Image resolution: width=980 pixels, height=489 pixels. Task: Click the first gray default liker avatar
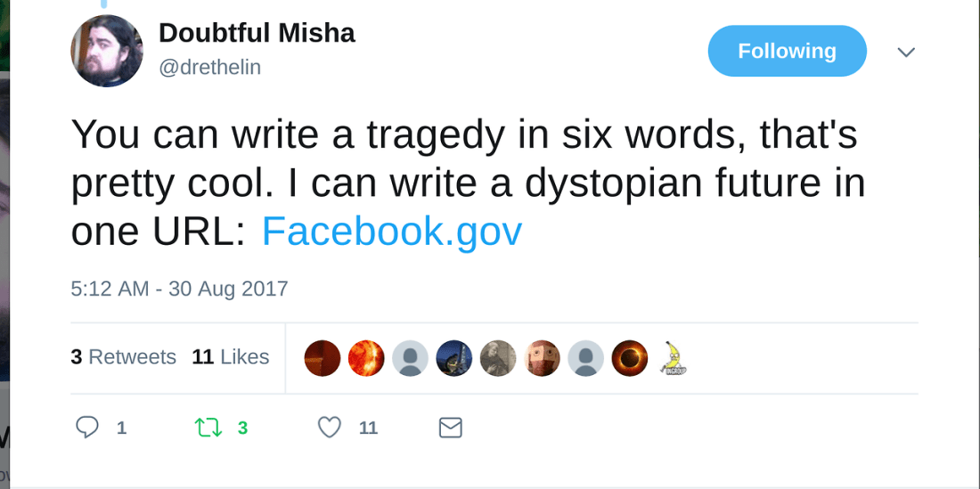pyautogui.click(x=410, y=358)
